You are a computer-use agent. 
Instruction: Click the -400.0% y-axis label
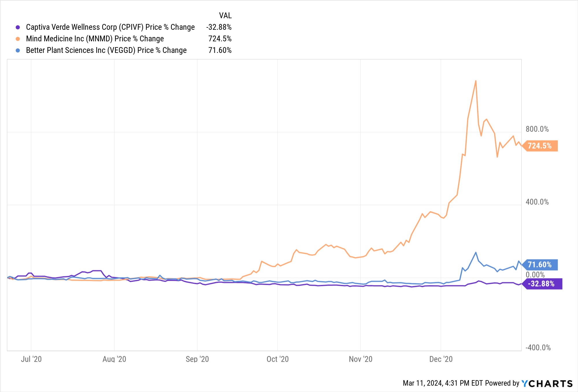[538, 347]
